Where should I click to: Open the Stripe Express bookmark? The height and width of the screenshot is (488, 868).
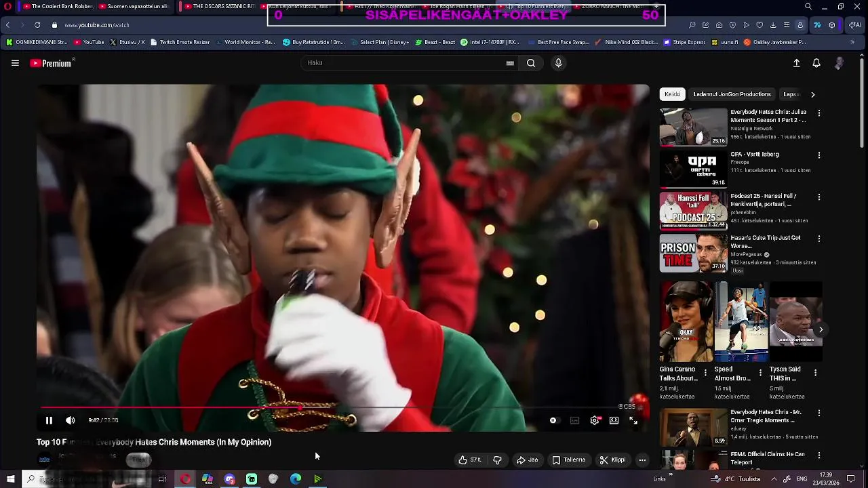pos(684,42)
